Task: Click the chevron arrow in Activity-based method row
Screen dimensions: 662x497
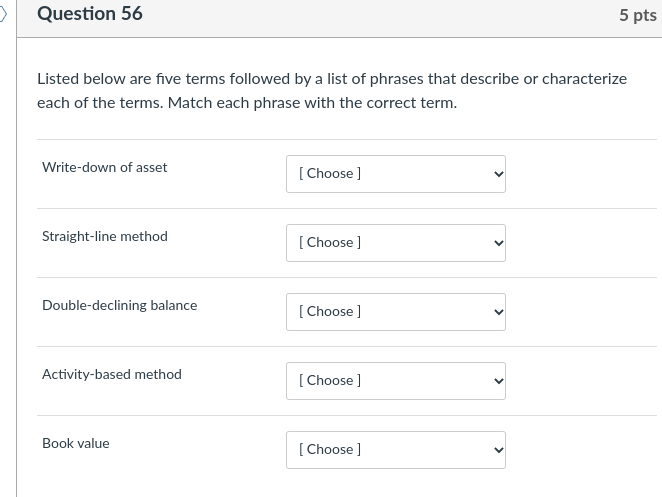Action: point(498,381)
